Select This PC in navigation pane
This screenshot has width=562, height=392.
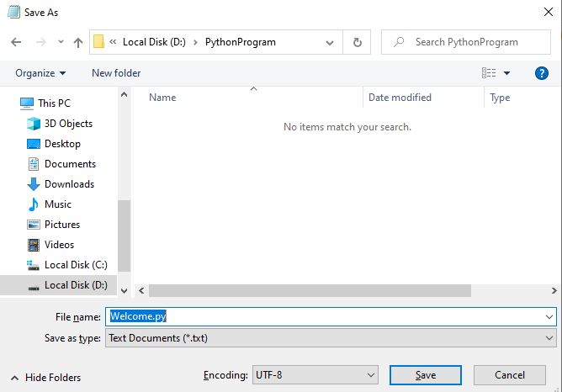pyautogui.click(x=54, y=103)
